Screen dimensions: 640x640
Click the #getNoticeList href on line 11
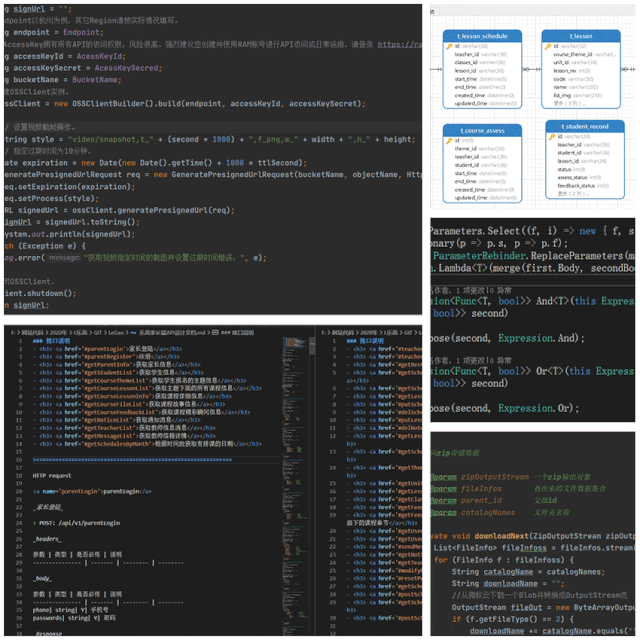click(108, 420)
